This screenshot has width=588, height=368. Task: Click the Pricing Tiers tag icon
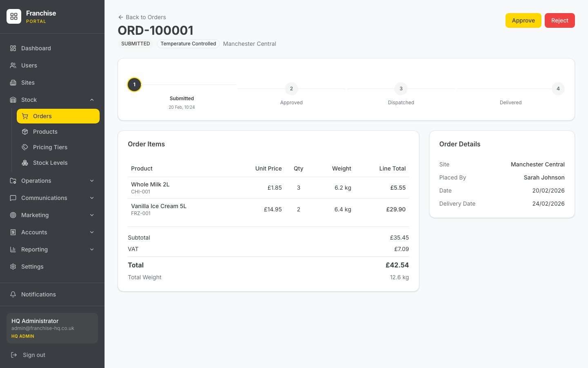[x=25, y=147]
